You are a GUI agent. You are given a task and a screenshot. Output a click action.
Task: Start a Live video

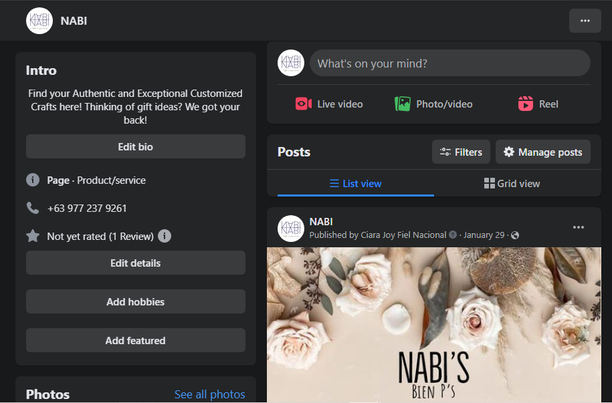tap(329, 104)
